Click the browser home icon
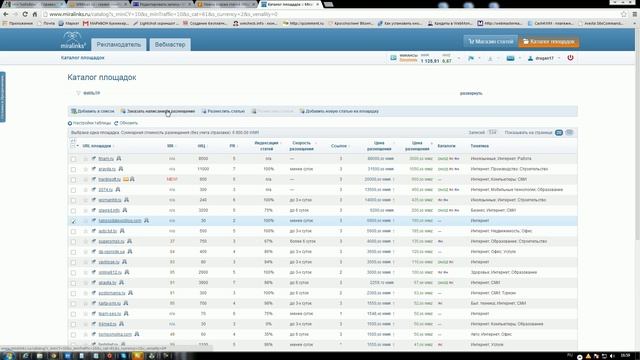This screenshot has width=640, height=360. click(35, 14)
